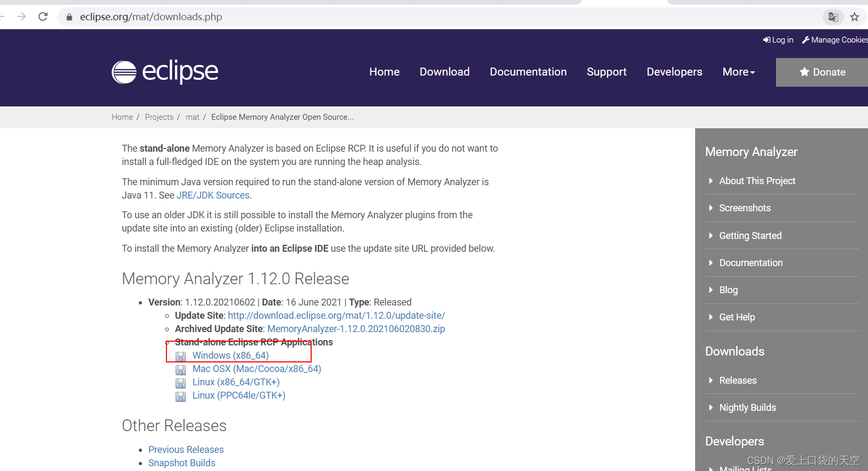Reload the page with browser refresh icon

pos(43,16)
